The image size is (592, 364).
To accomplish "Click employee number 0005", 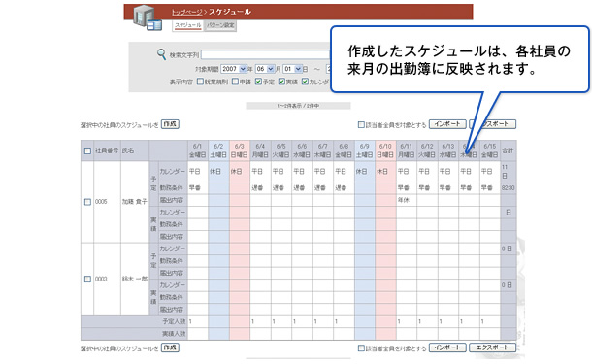I will (101, 202).
